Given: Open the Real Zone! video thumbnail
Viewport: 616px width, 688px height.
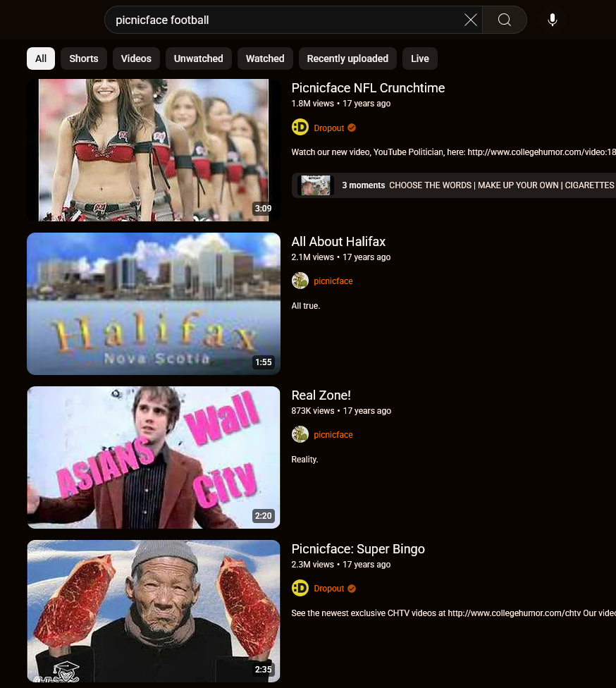Looking at the screenshot, I should [154, 457].
